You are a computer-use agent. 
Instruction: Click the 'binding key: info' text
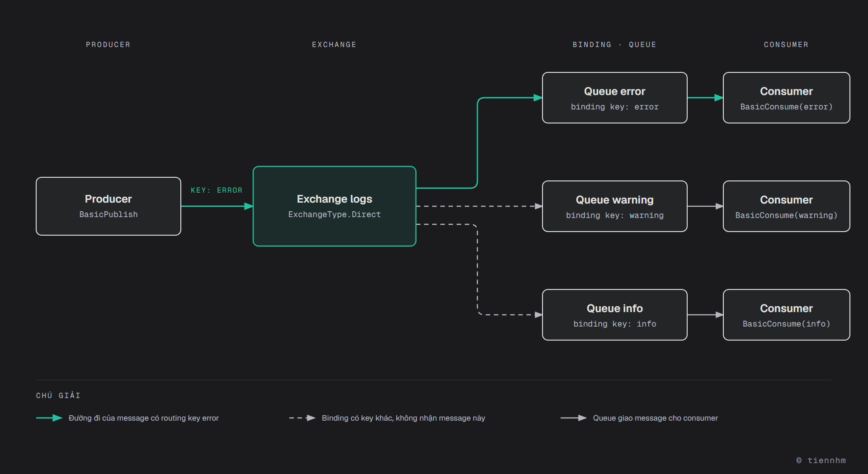tap(615, 324)
